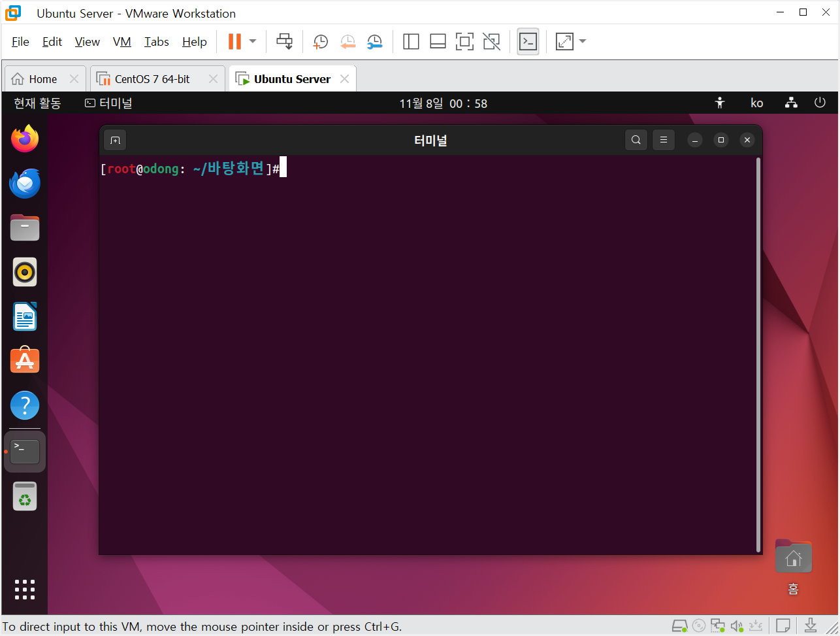Open the Edit menu
The width and height of the screenshot is (840, 636).
point(52,42)
